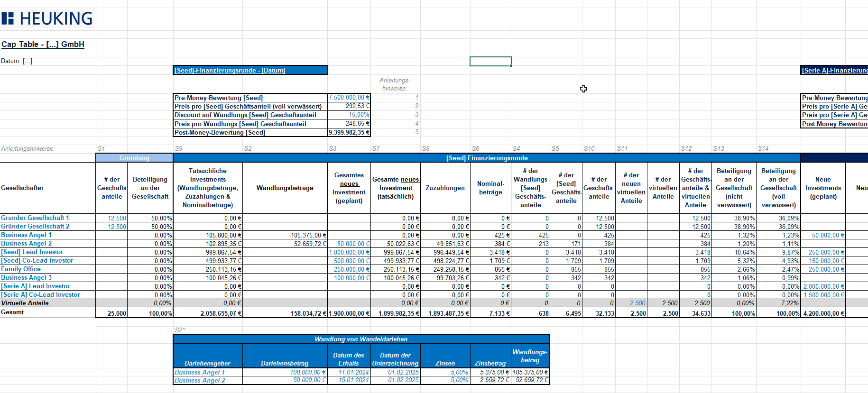Screen dimensions: 868x393
Task: Select the [Seed] Co-Lead Investor row label
Action: (x=37, y=261)
